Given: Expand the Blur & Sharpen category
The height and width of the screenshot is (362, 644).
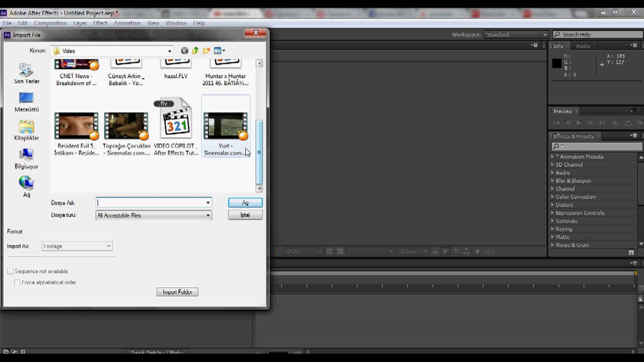Looking at the screenshot, I should (552, 180).
